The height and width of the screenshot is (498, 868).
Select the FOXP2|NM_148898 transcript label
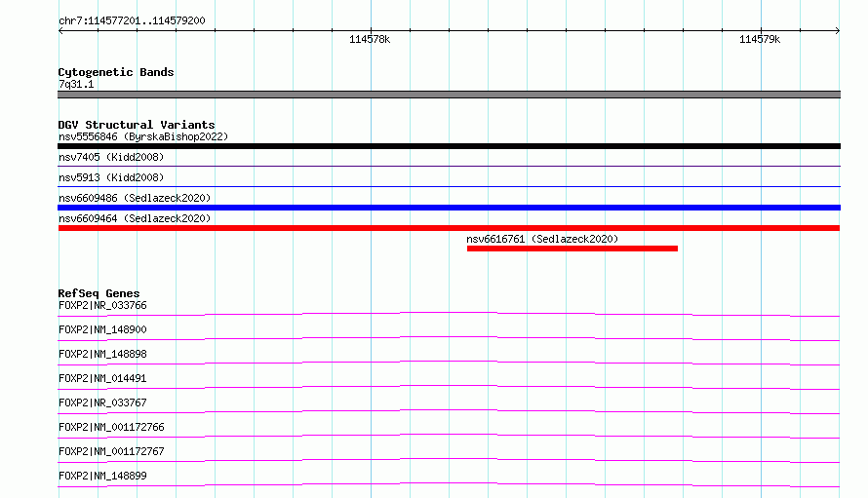[102, 354]
